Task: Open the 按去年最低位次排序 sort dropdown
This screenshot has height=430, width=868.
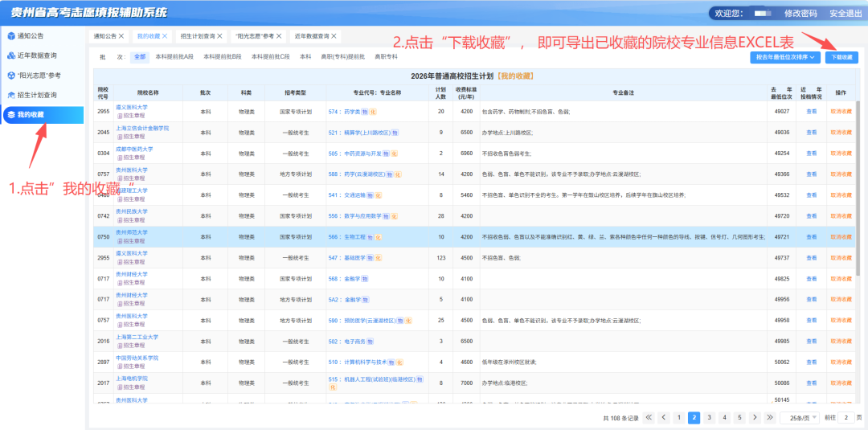Action: click(x=785, y=57)
